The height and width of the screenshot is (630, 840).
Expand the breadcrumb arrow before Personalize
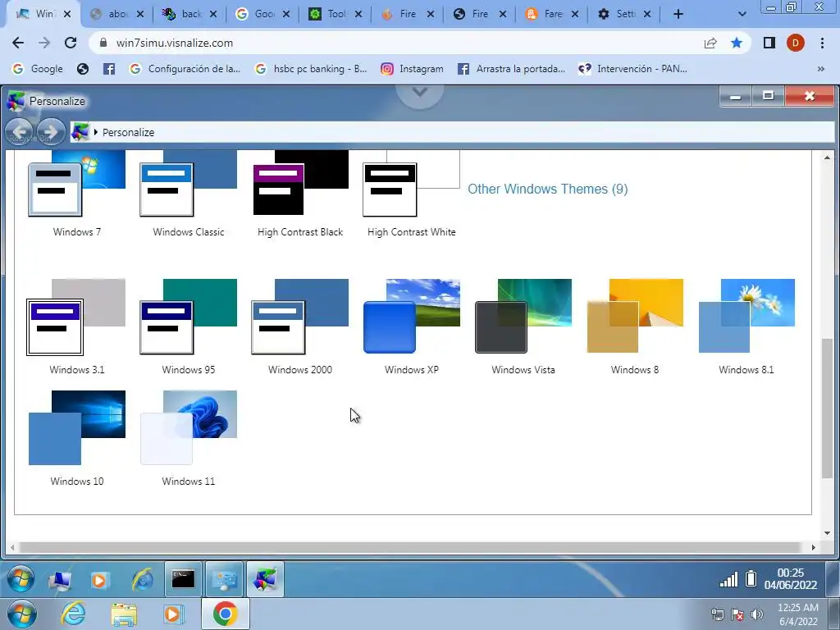point(95,132)
